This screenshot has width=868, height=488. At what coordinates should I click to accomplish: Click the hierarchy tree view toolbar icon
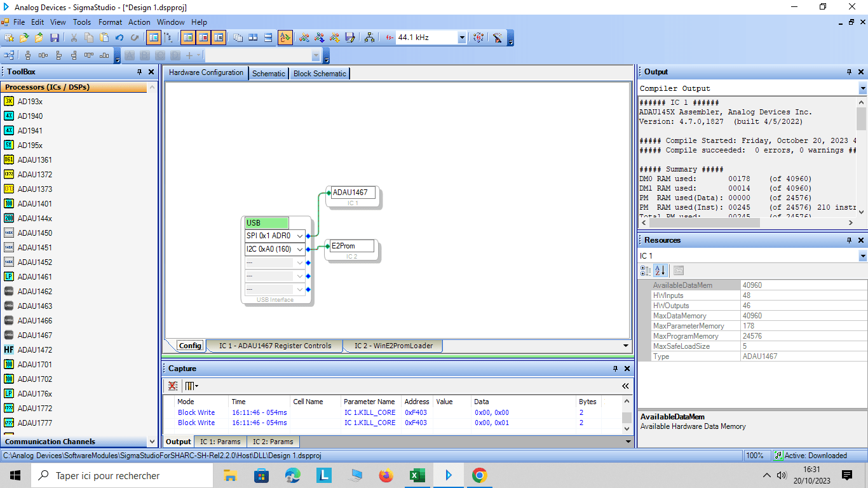(x=168, y=37)
